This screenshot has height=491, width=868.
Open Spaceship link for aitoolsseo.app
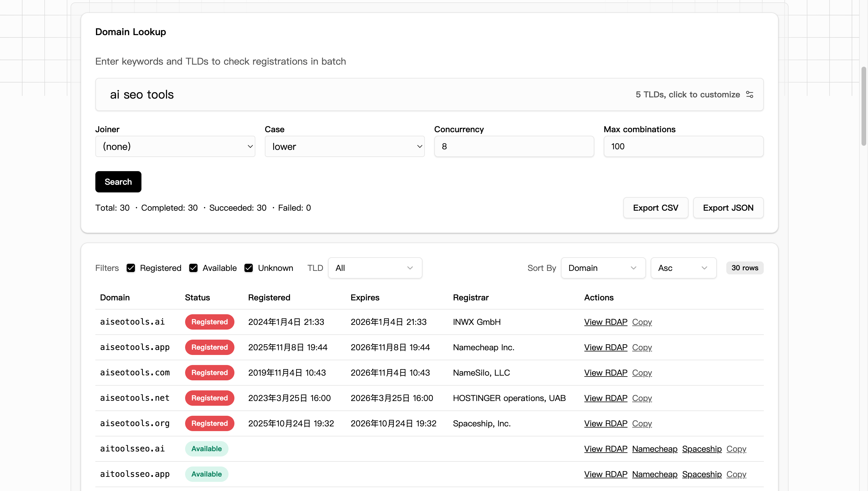click(702, 474)
